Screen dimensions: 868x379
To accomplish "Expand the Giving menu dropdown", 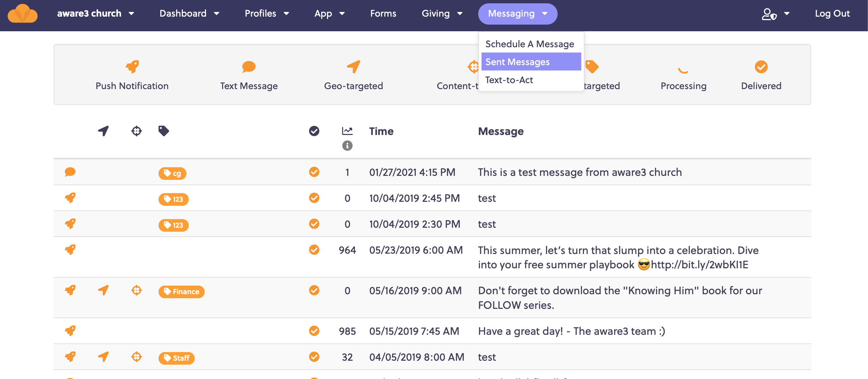I will (x=442, y=14).
